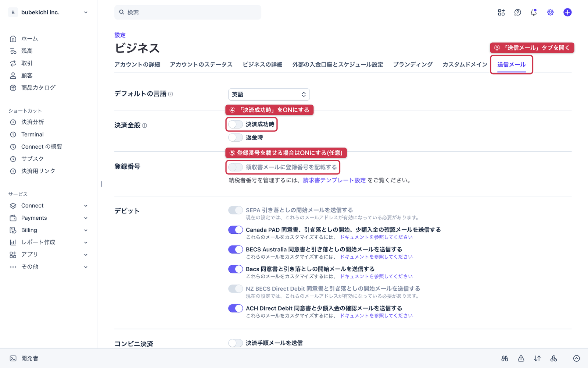Switch to ビジネスの詳細 tab

262,64
